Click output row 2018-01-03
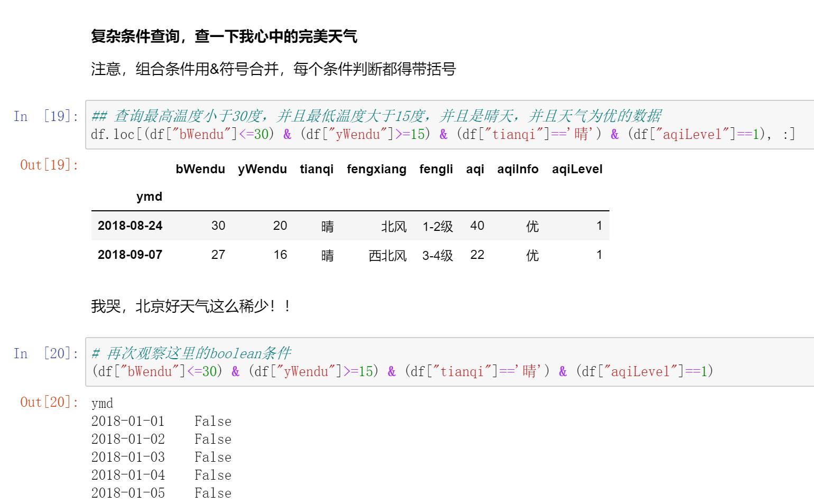This screenshot has height=504, width=814. (x=161, y=457)
